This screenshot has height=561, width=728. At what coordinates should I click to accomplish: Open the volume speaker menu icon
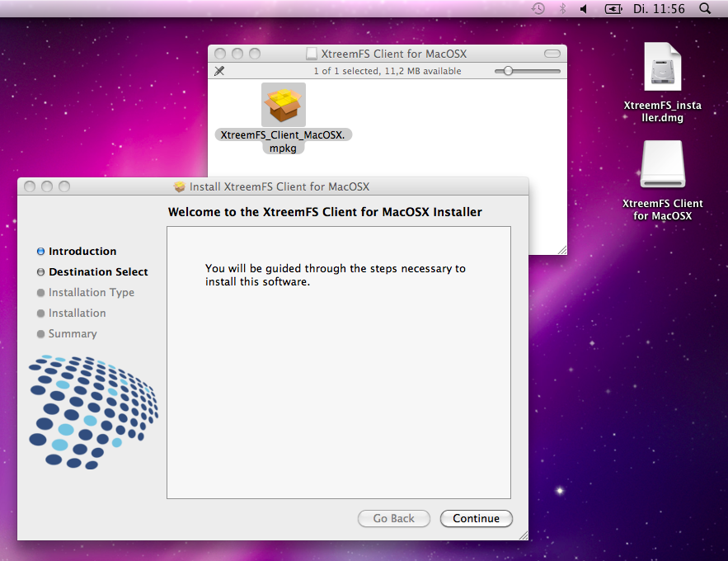[x=584, y=8]
